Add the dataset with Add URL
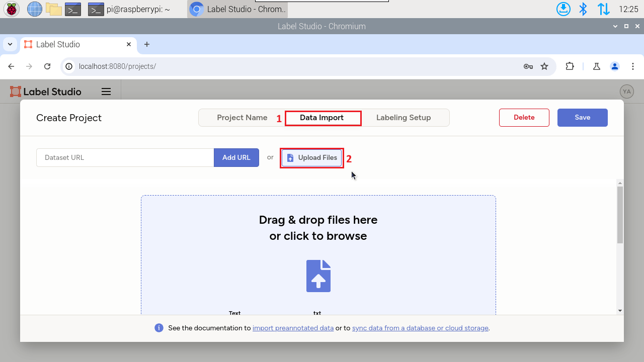The width and height of the screenshot is (644, 362). pos(236,157)
